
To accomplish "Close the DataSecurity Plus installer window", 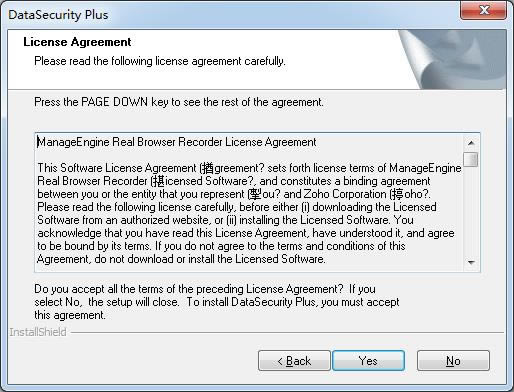I will point(483,10).
